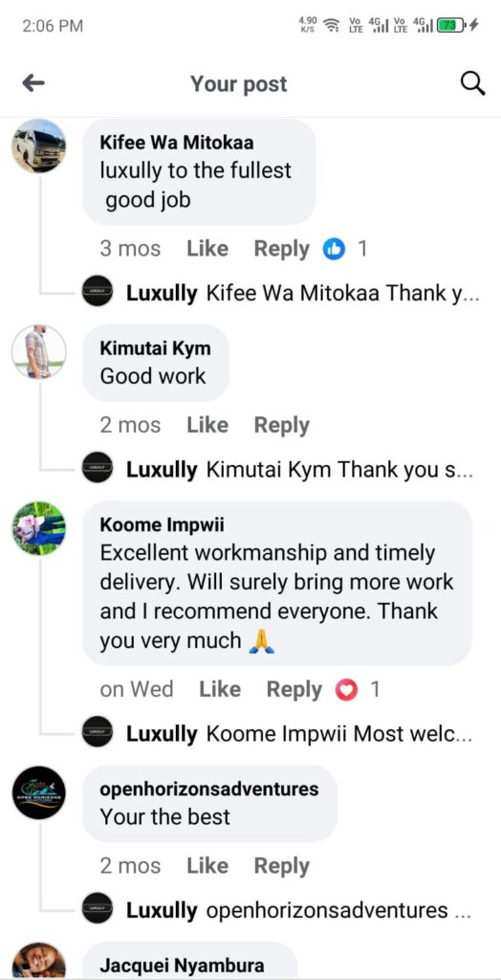Tap the heart reaction on Koome Impwii's comment

347,690
